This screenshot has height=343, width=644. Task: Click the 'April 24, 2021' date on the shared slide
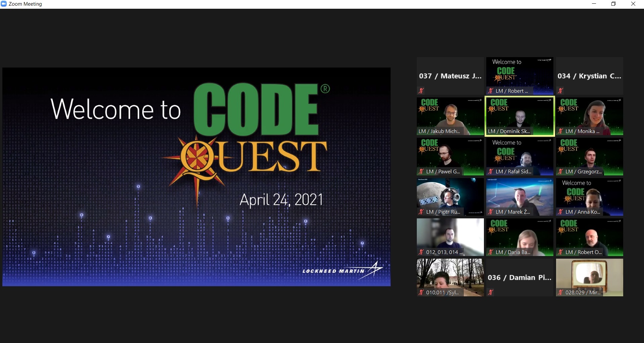281,200
